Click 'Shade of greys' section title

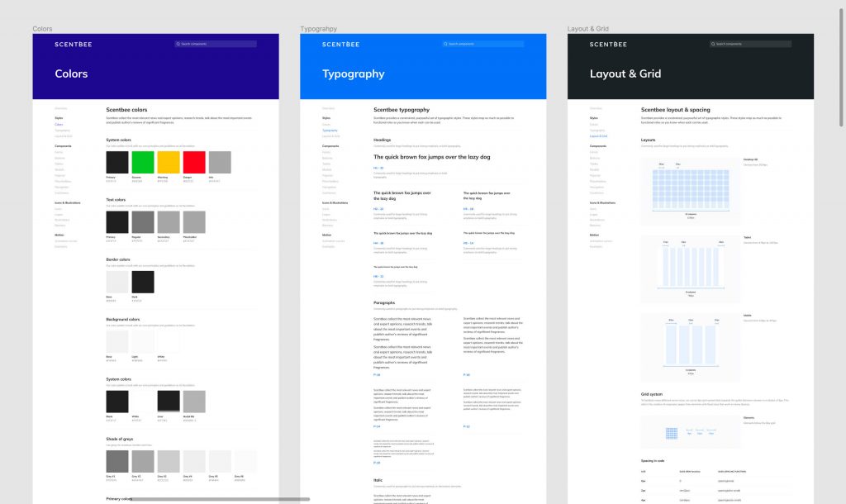[x=120, y=439]
